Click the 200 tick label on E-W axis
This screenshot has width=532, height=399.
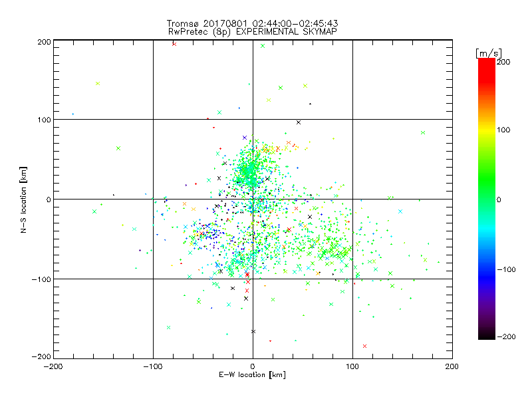pyautogui.click(x=452, y=366)
